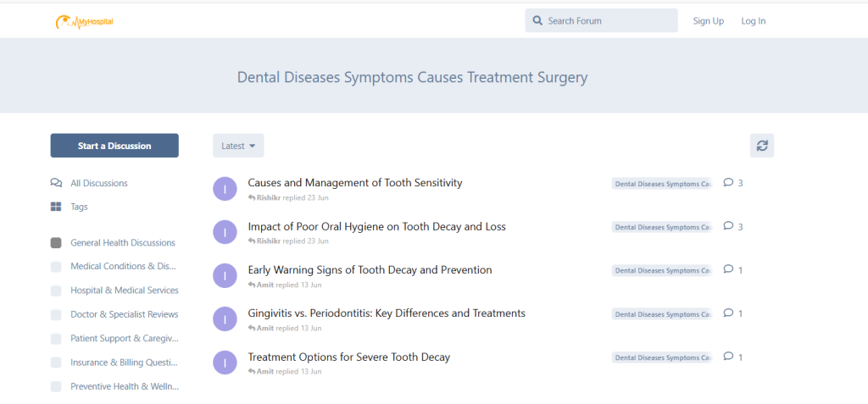Screen dimensions: 868x404
Task: Open Hospital & Medical Services category
Action: [x=124, y=291]
